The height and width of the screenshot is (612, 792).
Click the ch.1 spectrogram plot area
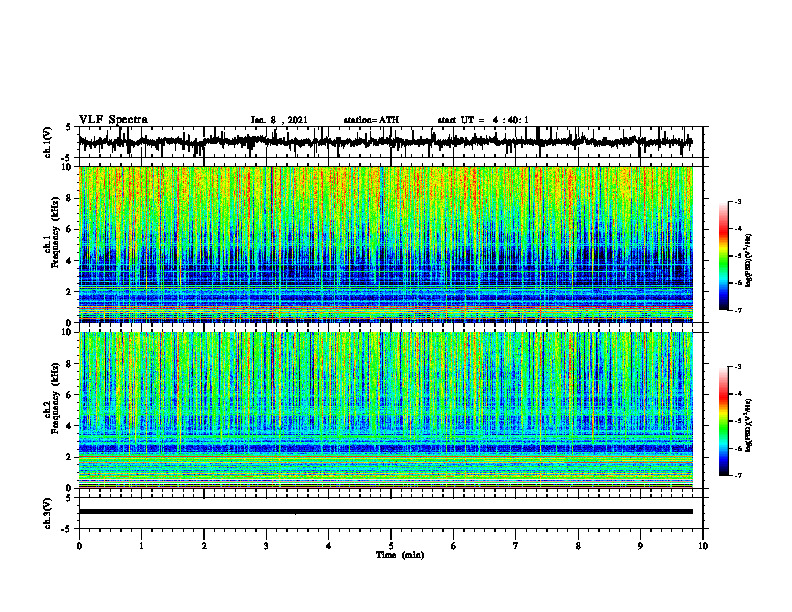coord(386,244)
